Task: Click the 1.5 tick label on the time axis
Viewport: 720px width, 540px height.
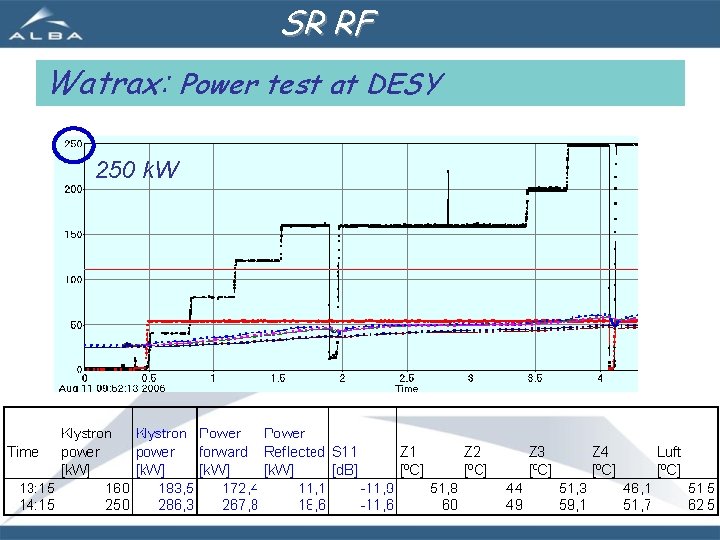Action: click(278, 378)
